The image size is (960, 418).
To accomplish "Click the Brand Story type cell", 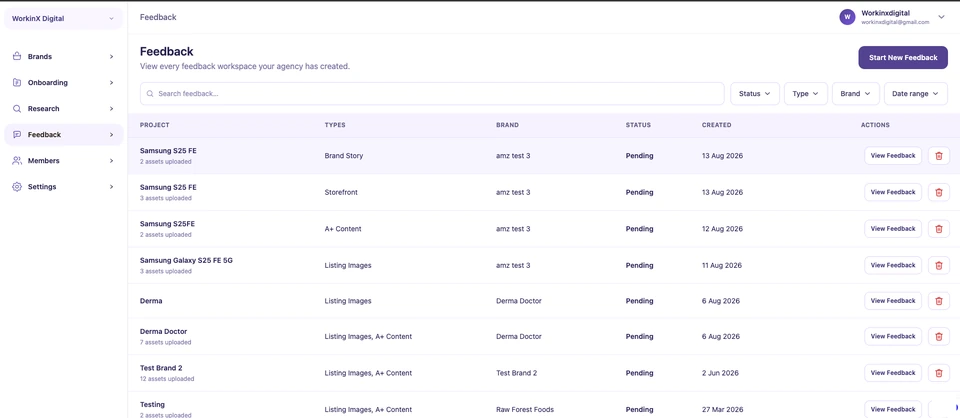I will 343,156.
